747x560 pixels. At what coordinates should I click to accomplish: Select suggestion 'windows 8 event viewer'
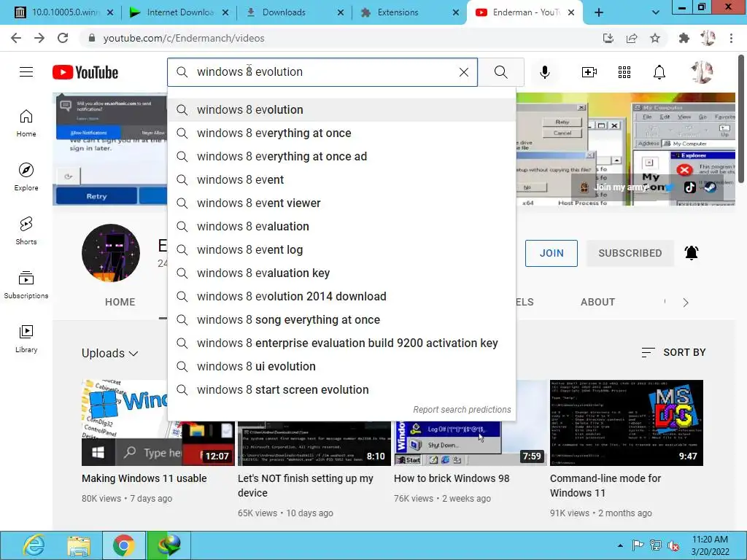tap(341, 203)
